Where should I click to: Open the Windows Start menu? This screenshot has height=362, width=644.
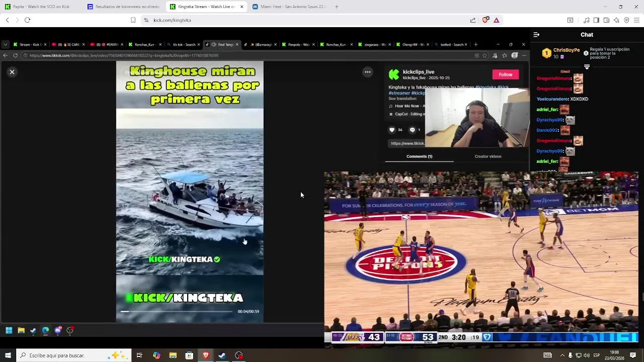8,355
